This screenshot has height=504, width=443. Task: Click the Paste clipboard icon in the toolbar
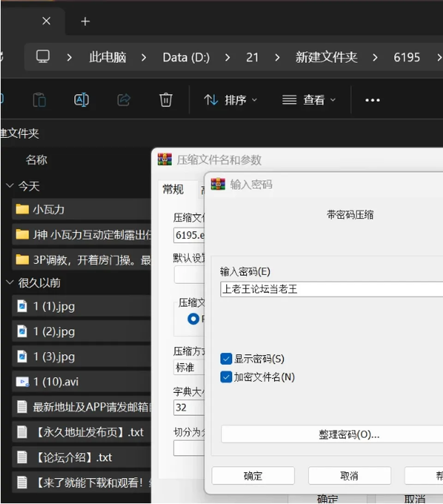[39, 100]
